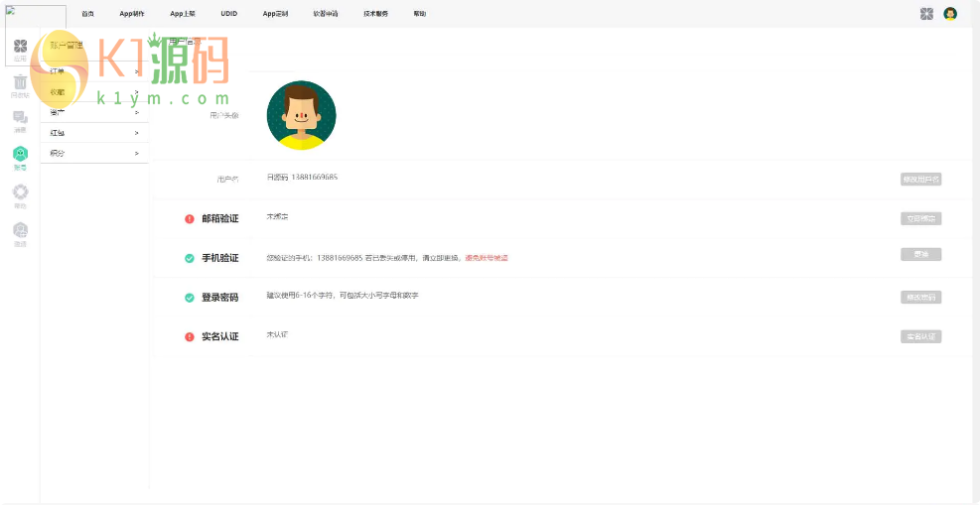Expand the 积分 arrow in account menu
The width and height of the screenshot is (980, 505).
point(136,153)
